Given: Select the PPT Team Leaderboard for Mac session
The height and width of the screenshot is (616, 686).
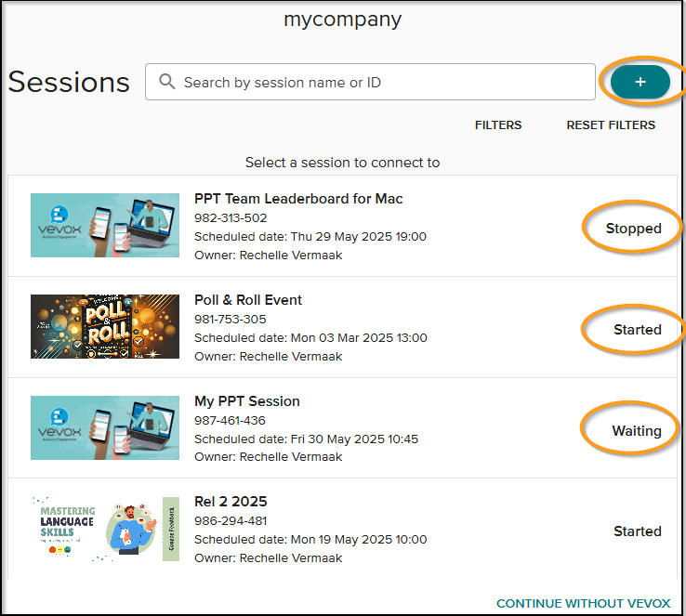Looking at the screenshot, I should click(x=298, y=199).
